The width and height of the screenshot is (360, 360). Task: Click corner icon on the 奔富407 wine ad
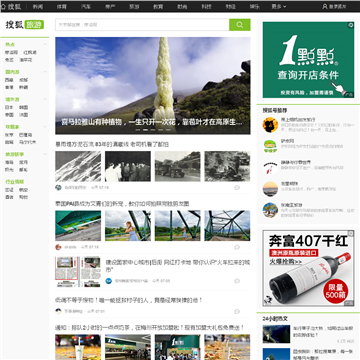click(351, 233)
